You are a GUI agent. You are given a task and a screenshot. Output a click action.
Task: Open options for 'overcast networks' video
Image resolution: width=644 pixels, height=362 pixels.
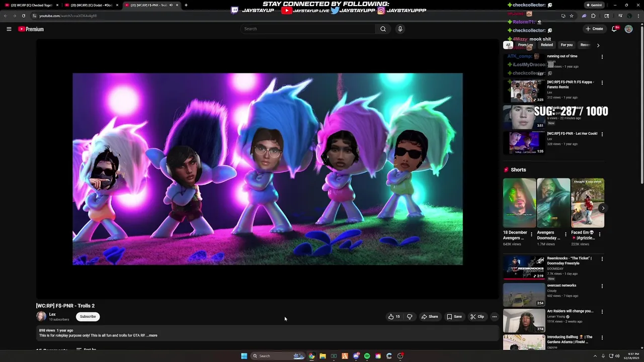click(602, 286)
